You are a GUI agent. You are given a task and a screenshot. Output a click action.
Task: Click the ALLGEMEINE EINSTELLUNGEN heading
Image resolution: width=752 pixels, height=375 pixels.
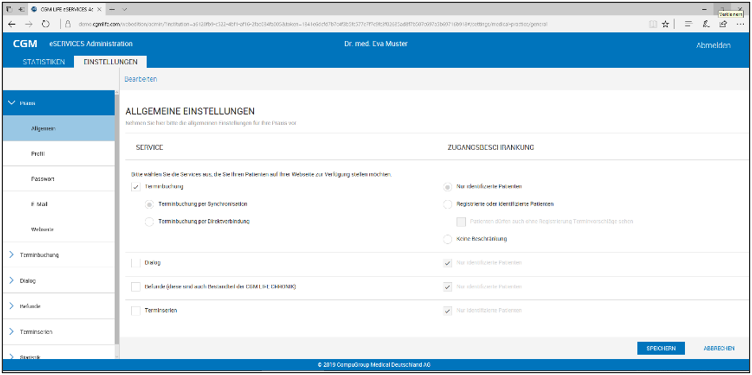pyautogui.click(x=190, y=112)
